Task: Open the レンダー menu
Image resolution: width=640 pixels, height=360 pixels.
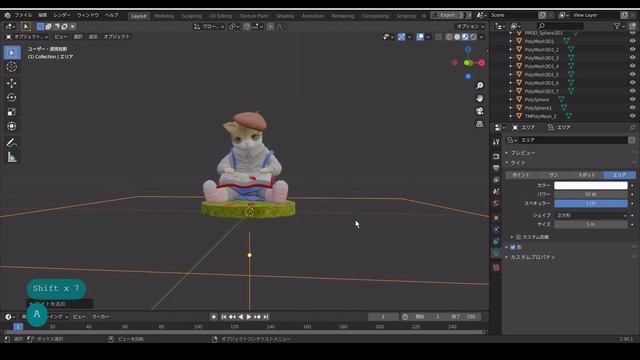Action: click(62, 15)
